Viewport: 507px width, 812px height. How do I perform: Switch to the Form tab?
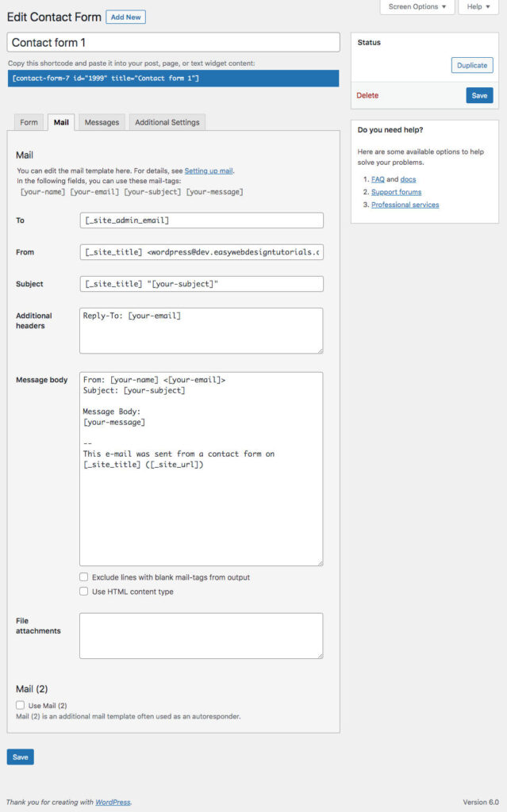[28, 122]
